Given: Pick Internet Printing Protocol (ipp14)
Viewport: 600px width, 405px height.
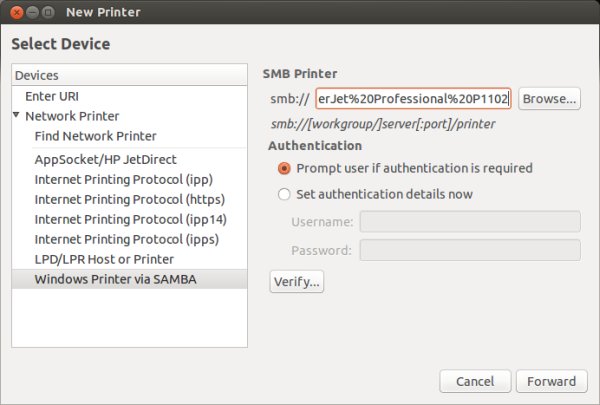Looking at the screenshot, I should (x=130, y=219).
